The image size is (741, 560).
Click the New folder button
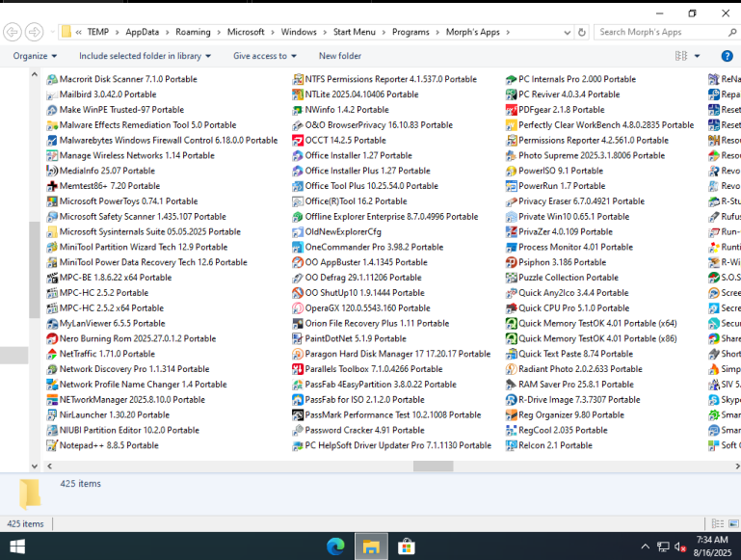[x=340, y=56]
